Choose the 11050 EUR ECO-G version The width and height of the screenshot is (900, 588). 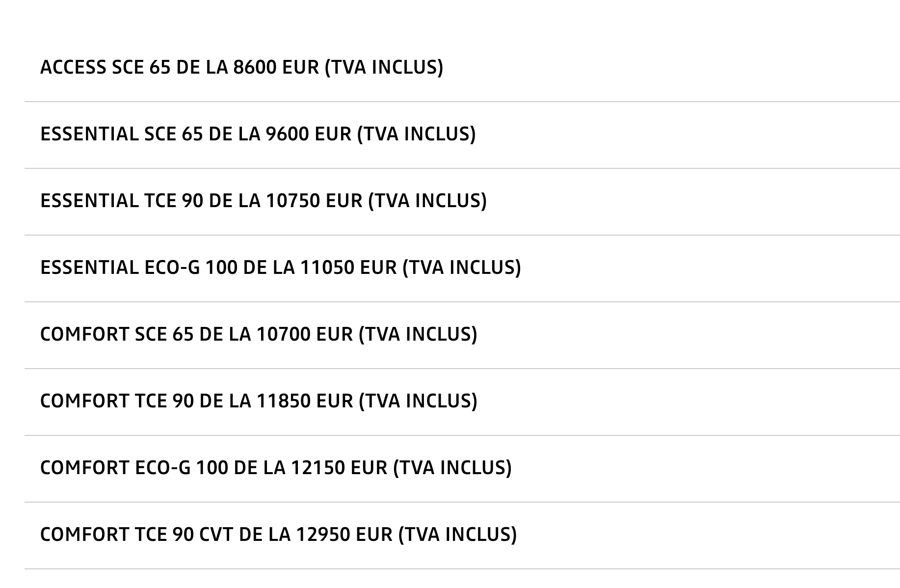tap(280, 267)
